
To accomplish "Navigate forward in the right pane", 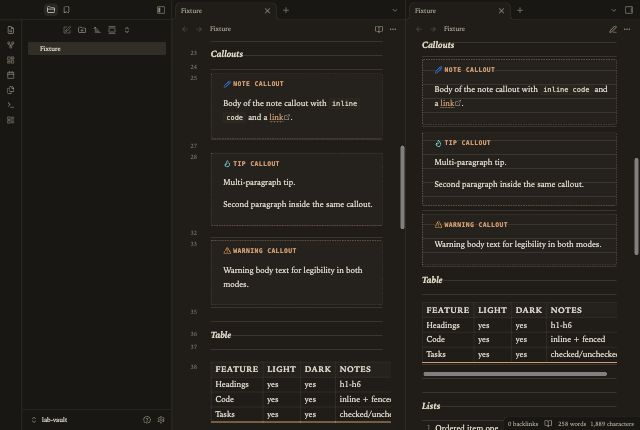I will click(433, 29).
